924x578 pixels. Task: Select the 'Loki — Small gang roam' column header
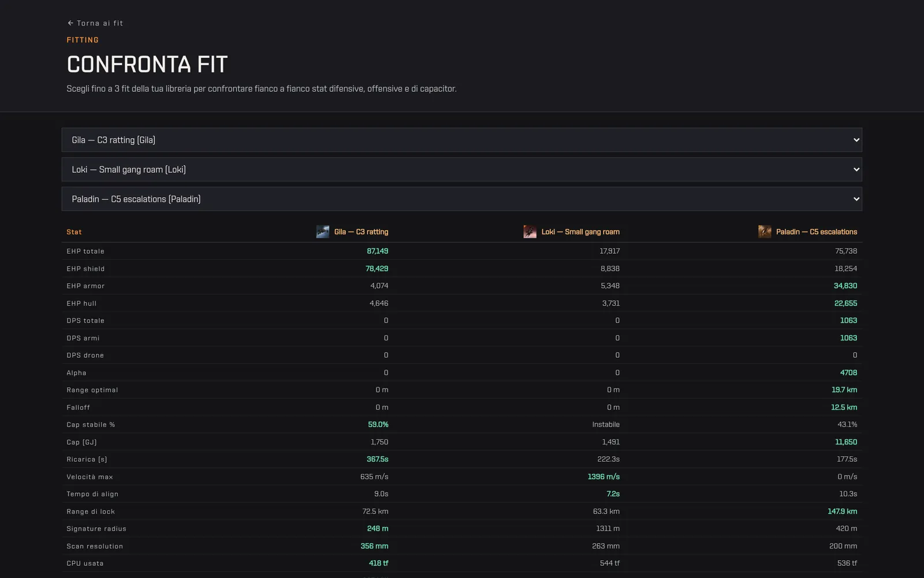pyautogui.click(x=580, y=232)
